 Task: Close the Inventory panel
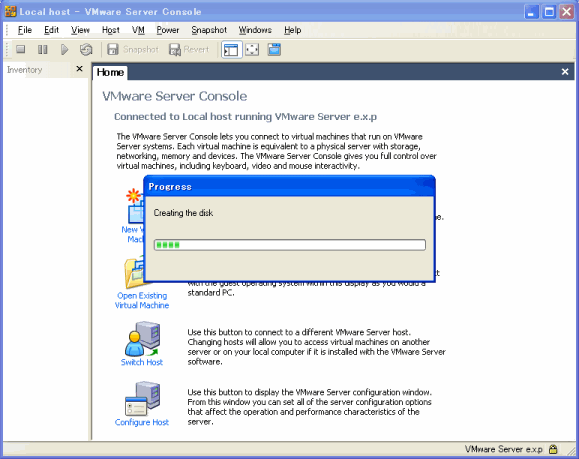[x=79, y=69]
